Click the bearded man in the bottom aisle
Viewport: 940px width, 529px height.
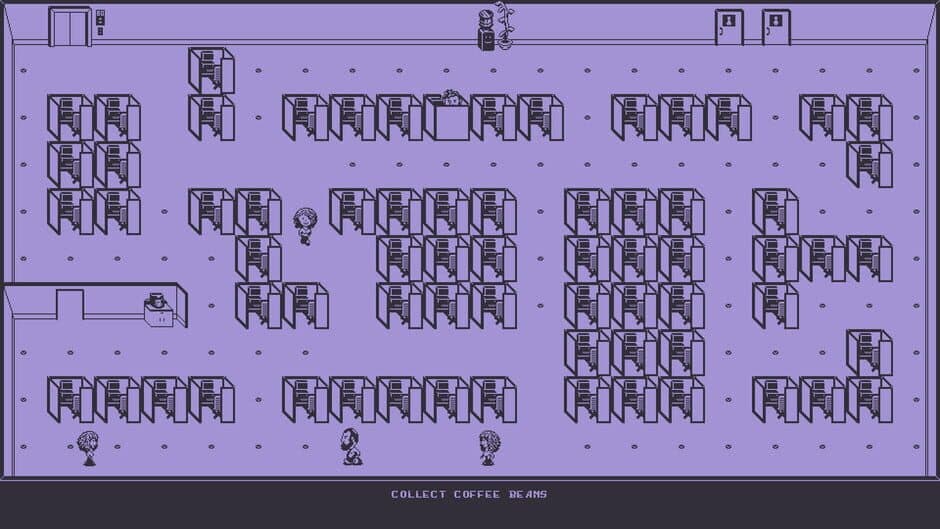(x=351, y=446)
